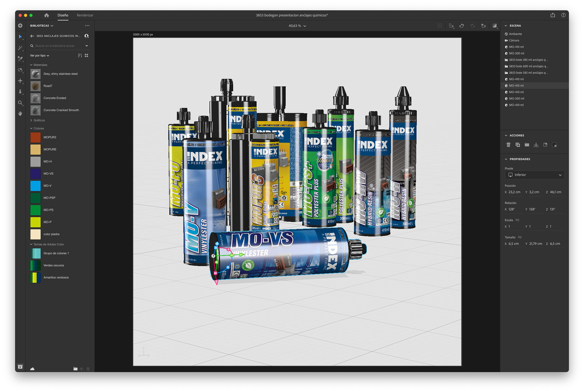Select the Pan camera tool

coord(20,81)
